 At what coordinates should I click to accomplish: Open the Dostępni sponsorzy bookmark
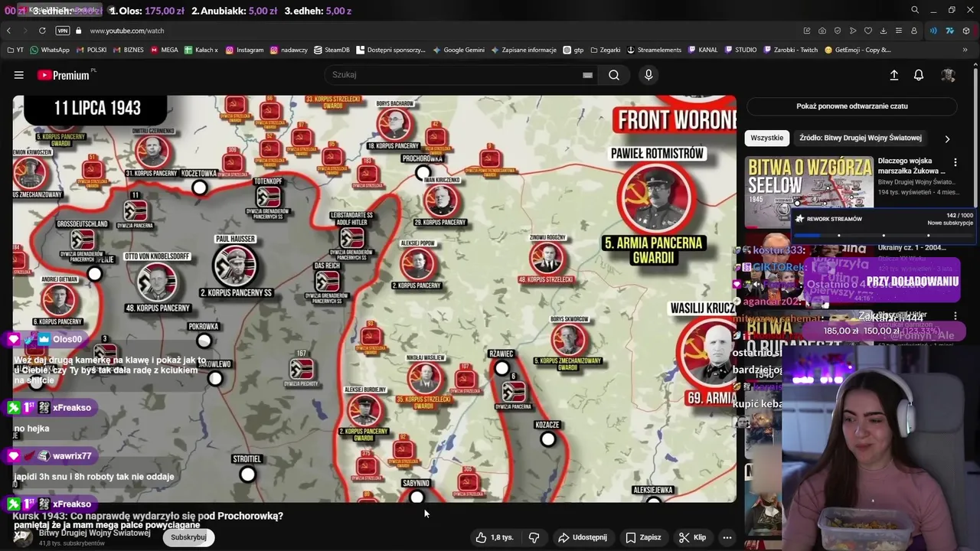(x=390, y=50)
